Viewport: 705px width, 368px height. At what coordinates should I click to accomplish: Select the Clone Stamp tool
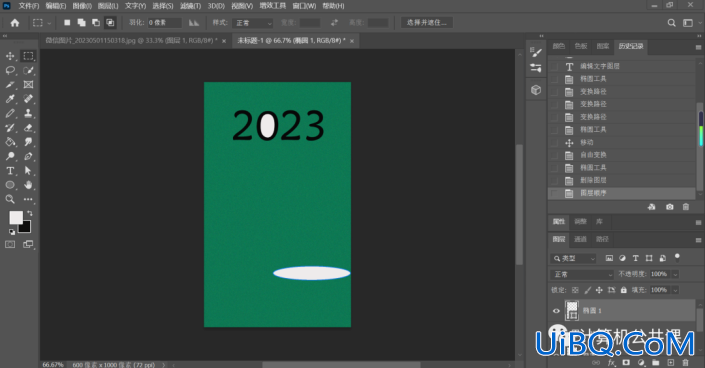tap(28, 113)
